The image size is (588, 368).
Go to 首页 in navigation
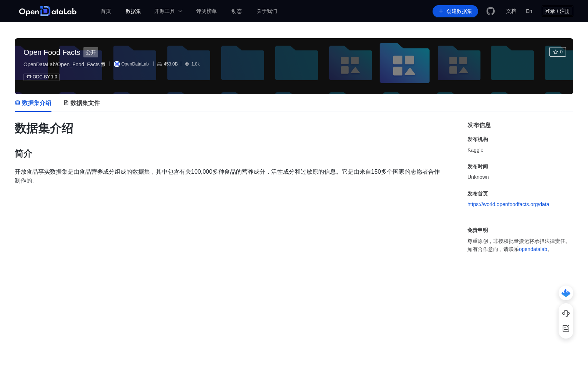106,11
